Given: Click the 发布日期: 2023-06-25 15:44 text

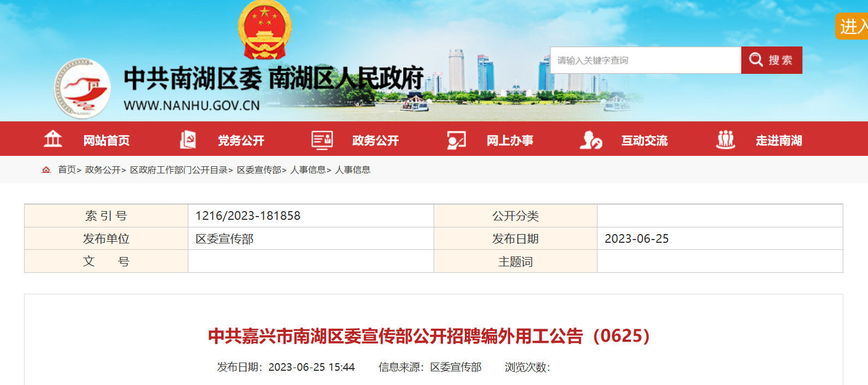Looking at the screenshot, I should [286, 367].
